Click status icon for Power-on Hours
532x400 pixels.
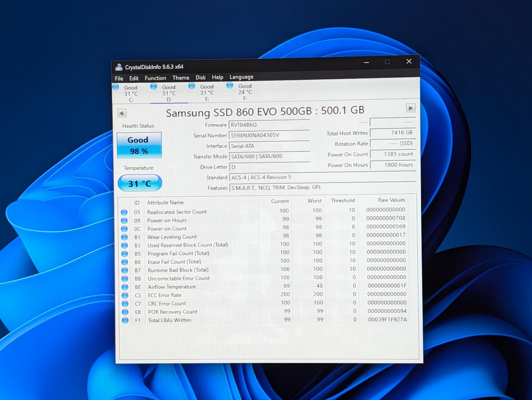click(124, 221)
